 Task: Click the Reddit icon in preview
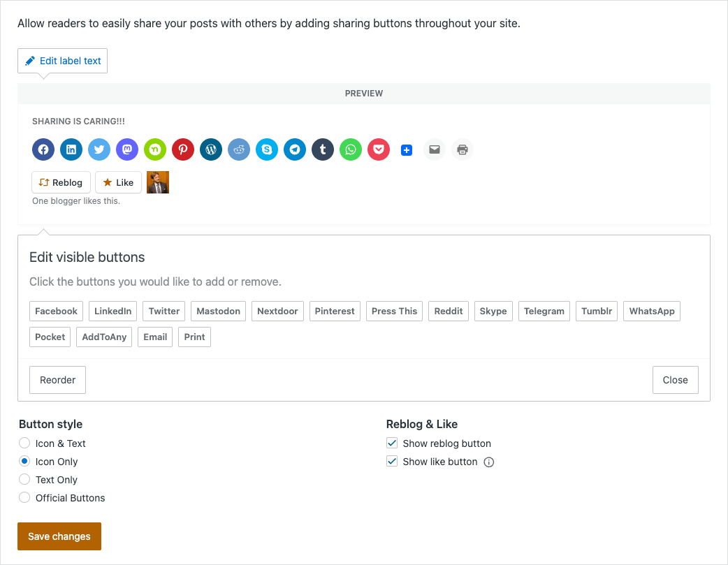tap(239, 149)
